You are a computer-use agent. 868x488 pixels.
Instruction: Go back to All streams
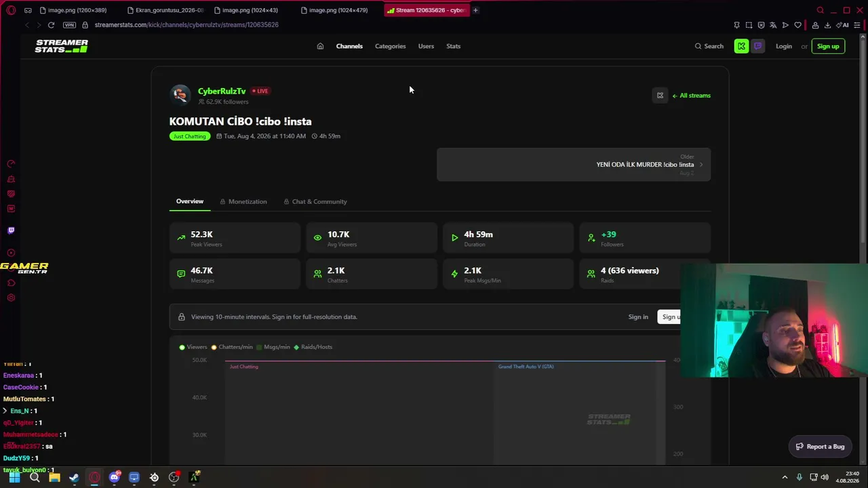692,96
